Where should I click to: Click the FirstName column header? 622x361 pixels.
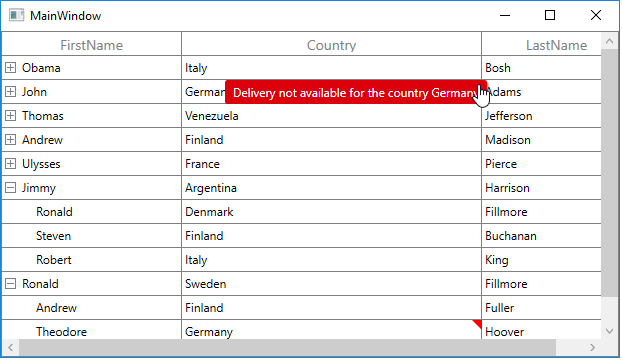92,44
